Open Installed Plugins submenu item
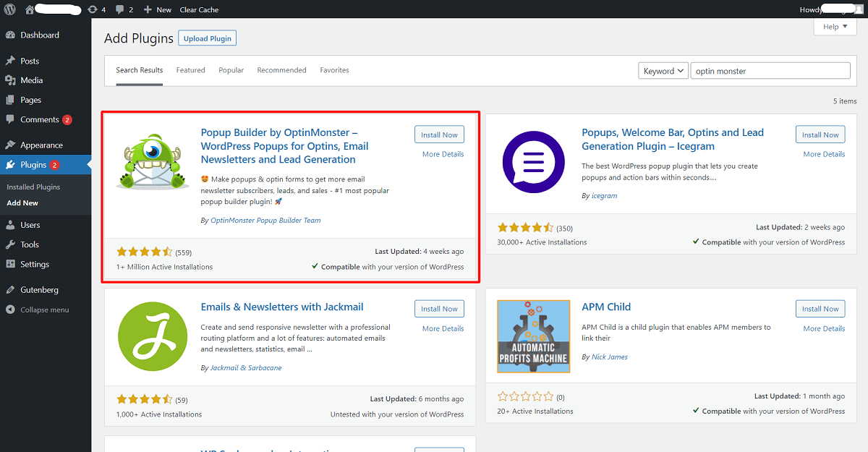Screen dimensions: 868x452 33,187
